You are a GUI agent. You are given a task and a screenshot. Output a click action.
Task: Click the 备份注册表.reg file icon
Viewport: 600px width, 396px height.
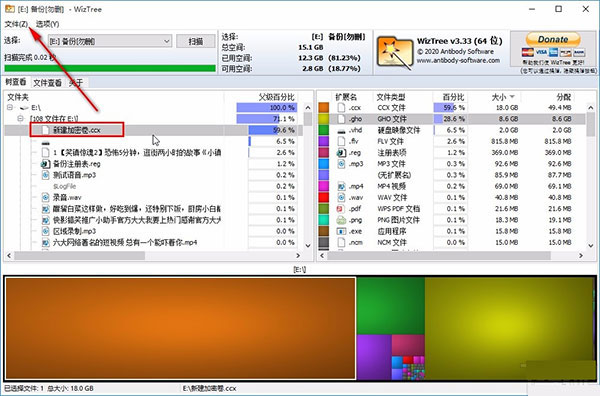(46, 164)
